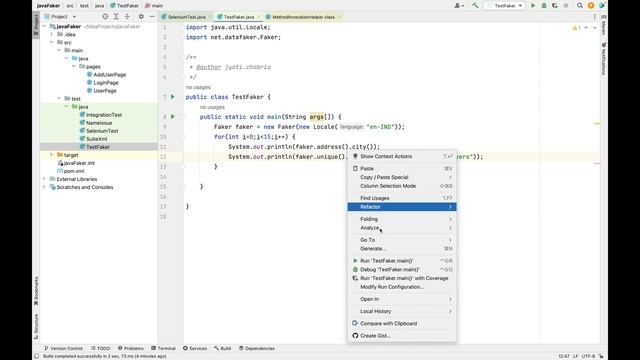Switch to SeleniumTest.java editor tab
The width and height of the screenshot is (640, 360).
coord(187,17)
